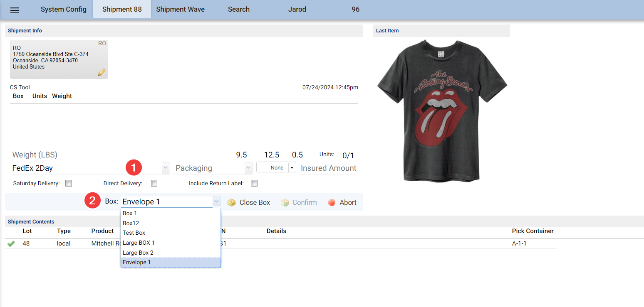Viewport: 644px width, 307px height.
Task: Open the FedEx 2Day shipping method dropdown
Action: point(166,168)
